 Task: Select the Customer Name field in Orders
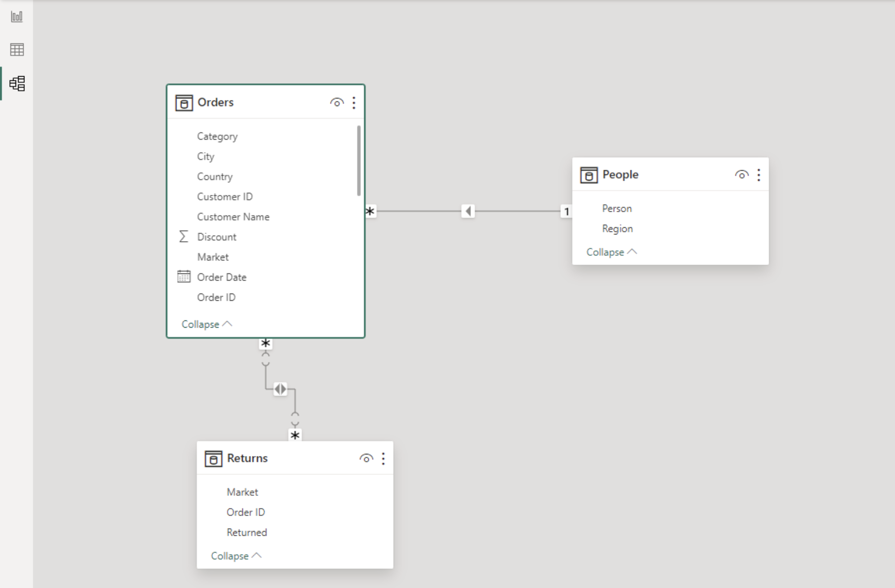pyautogui.click(x=233, y=216)
